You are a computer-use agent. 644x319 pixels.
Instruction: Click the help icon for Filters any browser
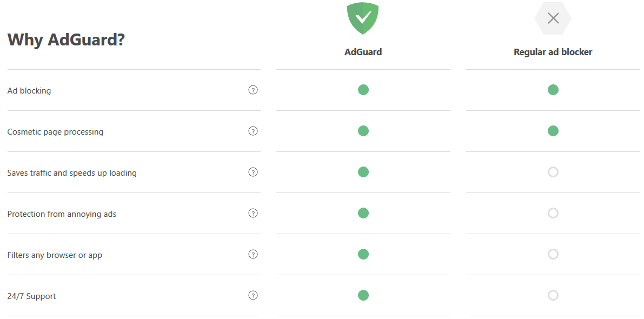(x=253, y=254)
